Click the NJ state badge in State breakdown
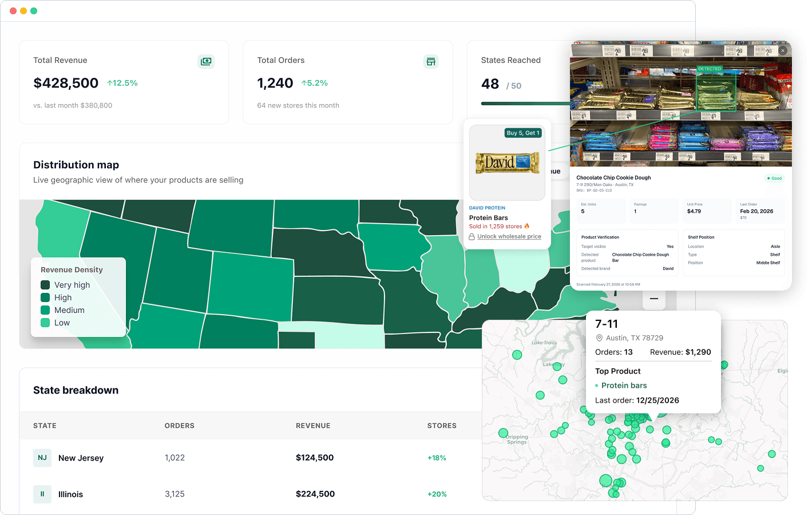The image size is (812, 524). tap(42, 458)
